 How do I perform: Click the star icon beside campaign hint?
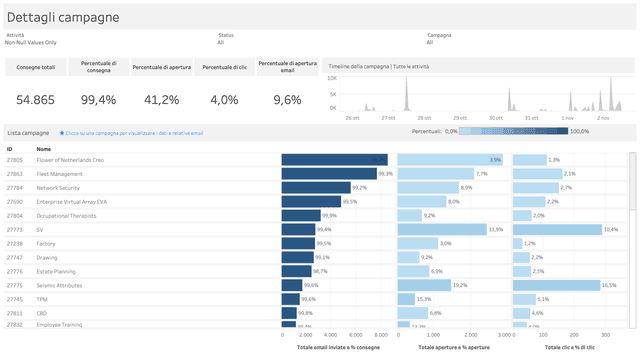62,133
